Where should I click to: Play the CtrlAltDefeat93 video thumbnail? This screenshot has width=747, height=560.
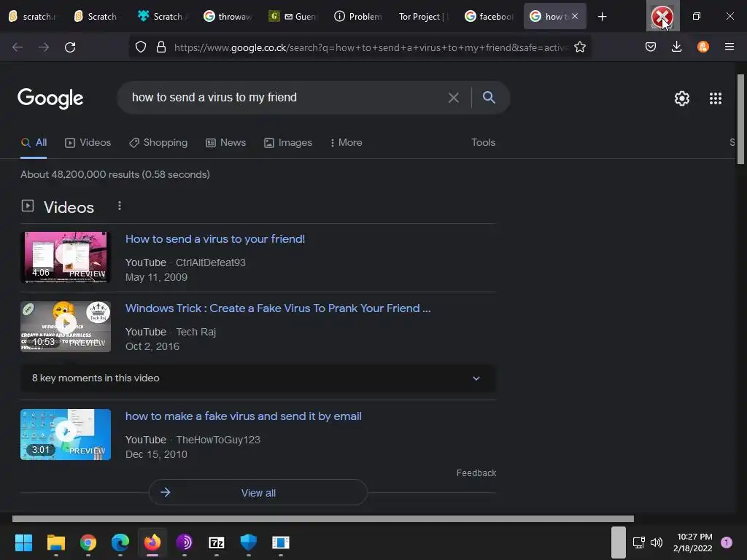pos(66,257)
